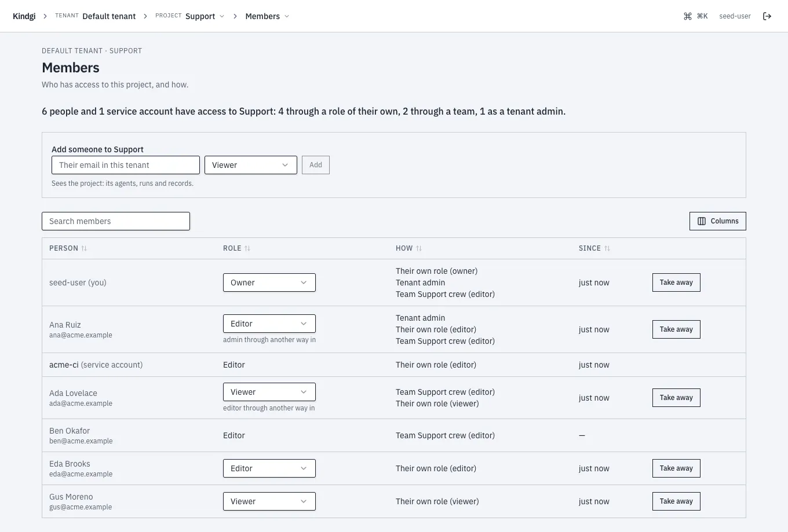Viewport: 788px width, 532px height.
Task: Go to Kindgi home
Action: (x=24, y=16)
